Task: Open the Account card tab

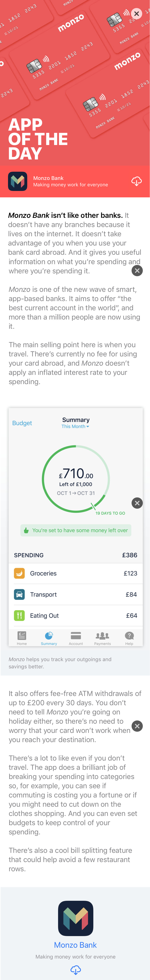Action: click(76, 638)
